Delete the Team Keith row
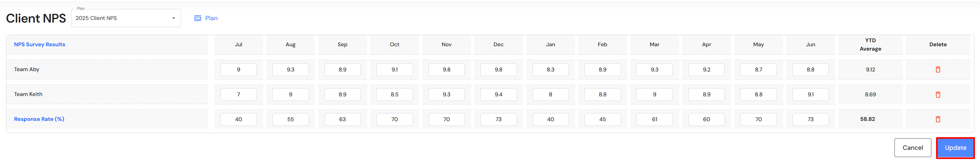980x166 pixels. [x=938, y=95]
